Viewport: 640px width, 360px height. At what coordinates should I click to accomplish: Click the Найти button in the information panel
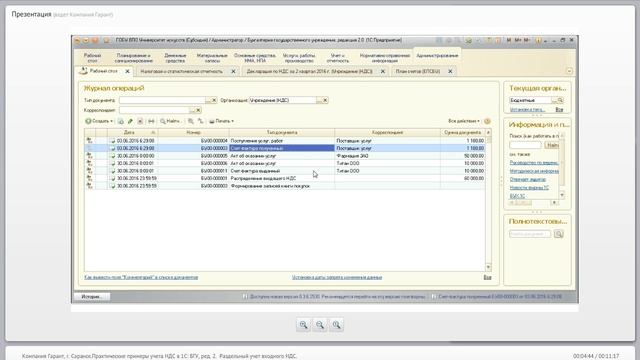point(552,145)
